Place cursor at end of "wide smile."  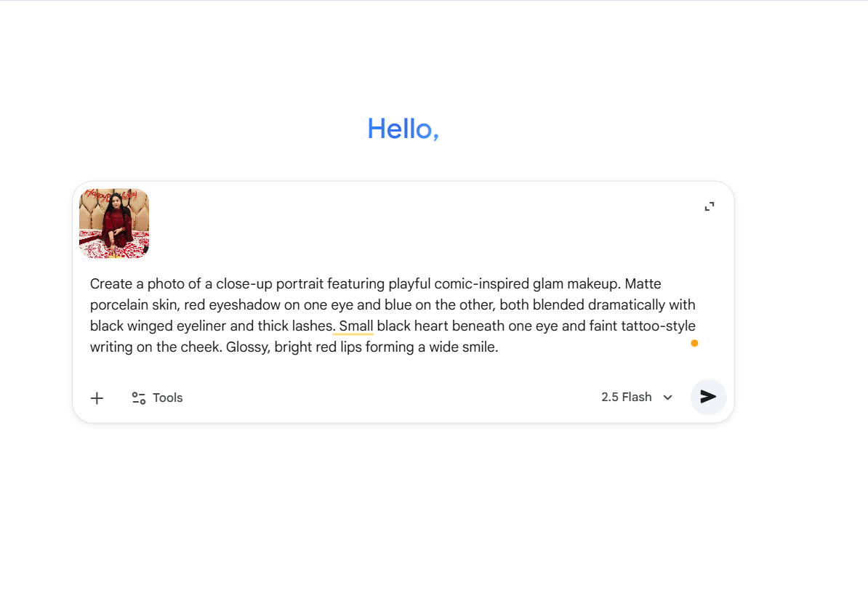(498, 347)
